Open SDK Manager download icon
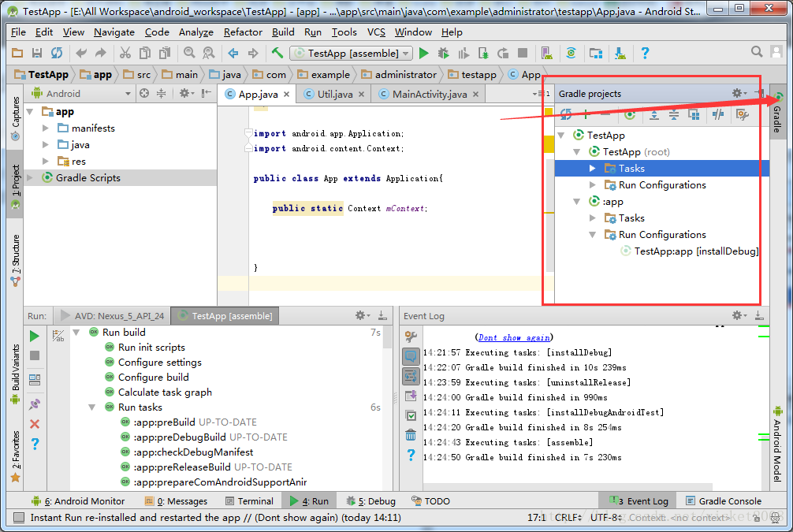The height and width of the screenshot is (532, 793). tap(620, 53)
